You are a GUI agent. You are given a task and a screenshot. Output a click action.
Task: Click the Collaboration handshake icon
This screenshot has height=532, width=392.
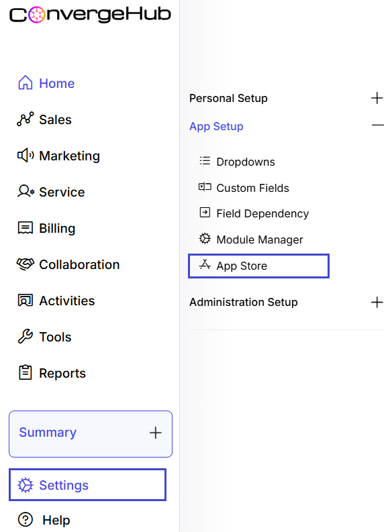tap(26, 264)
